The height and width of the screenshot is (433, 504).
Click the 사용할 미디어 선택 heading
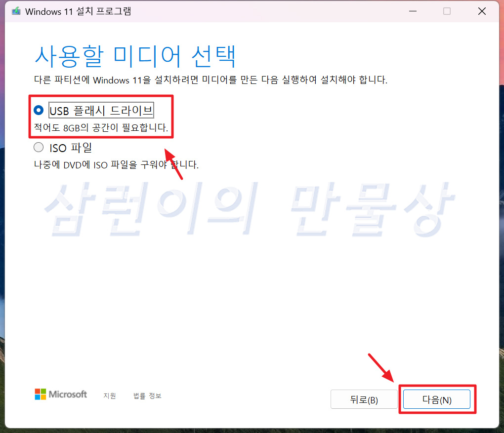point(135,56)
